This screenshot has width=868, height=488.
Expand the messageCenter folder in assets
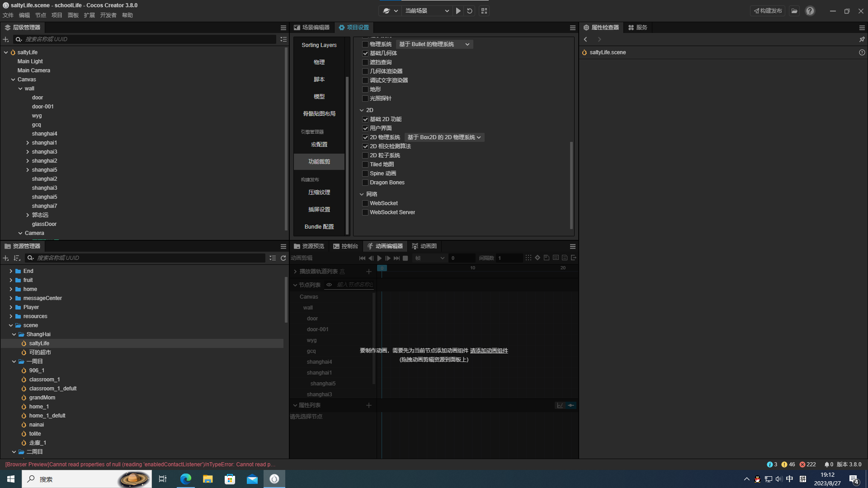pos(11,298)
